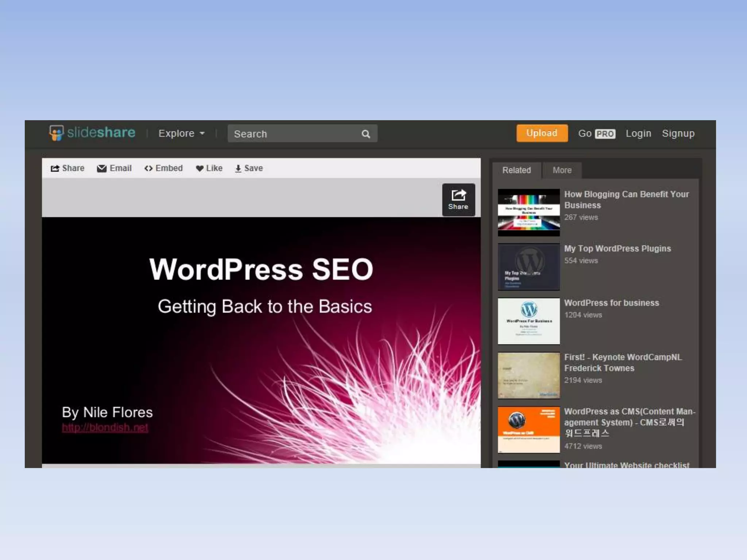Open the blondish.net link on slide
Viewport: 747px width, 560px height.
105,428
